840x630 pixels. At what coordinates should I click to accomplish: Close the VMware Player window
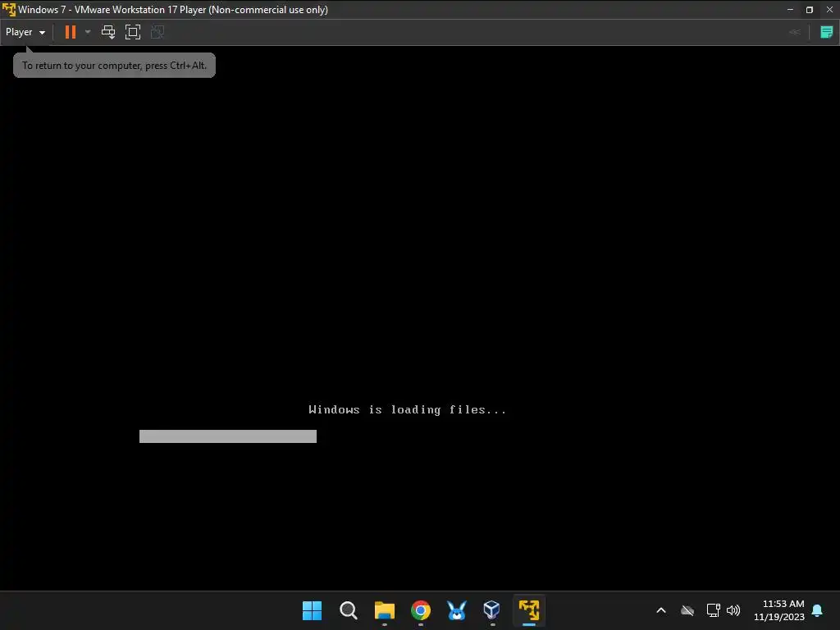coord(829,10)
